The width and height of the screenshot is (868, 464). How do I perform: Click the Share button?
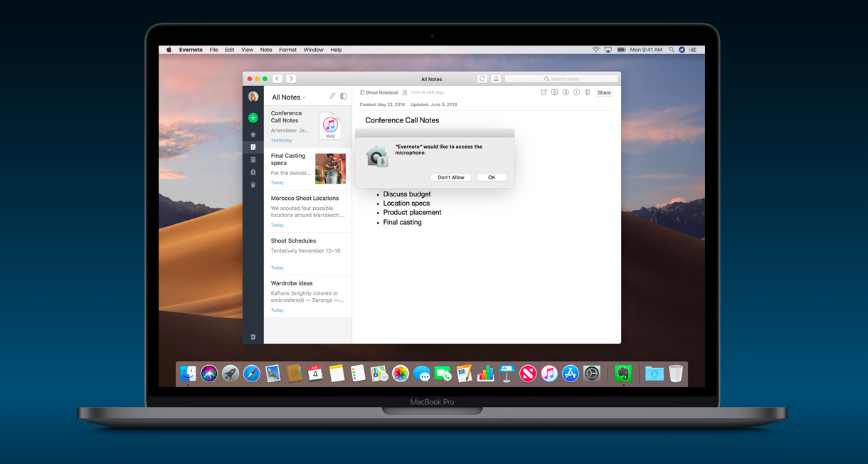(x=604, y=93)
